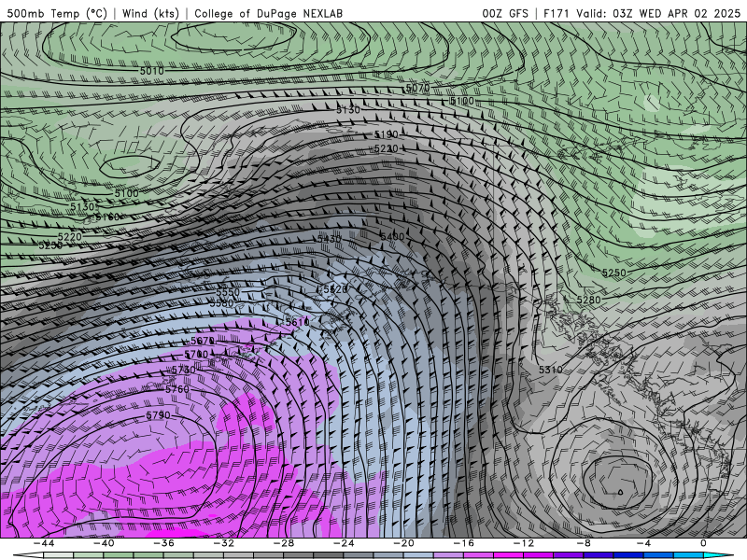Click the -20 colorbar scale value
747x560 pixels.
tap(404, 543)
